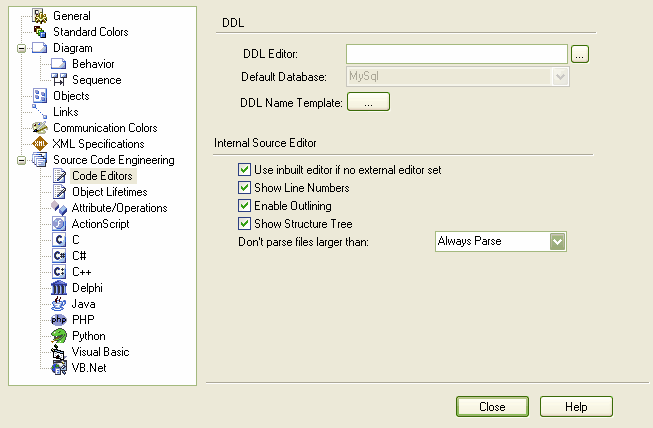Collapse the Diagram tree node

21,48
